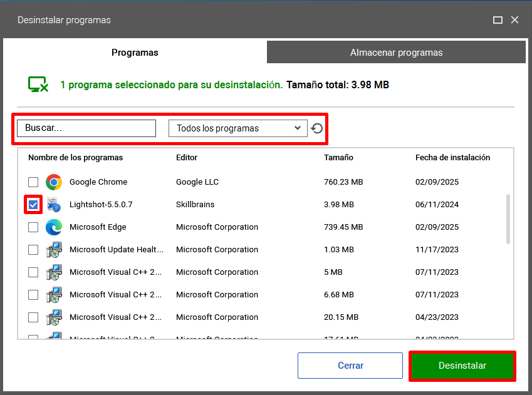Mark the checkbox for the 6.68 MB Visual C++ entry
The image size is (532, 395).
click(33, 295)
